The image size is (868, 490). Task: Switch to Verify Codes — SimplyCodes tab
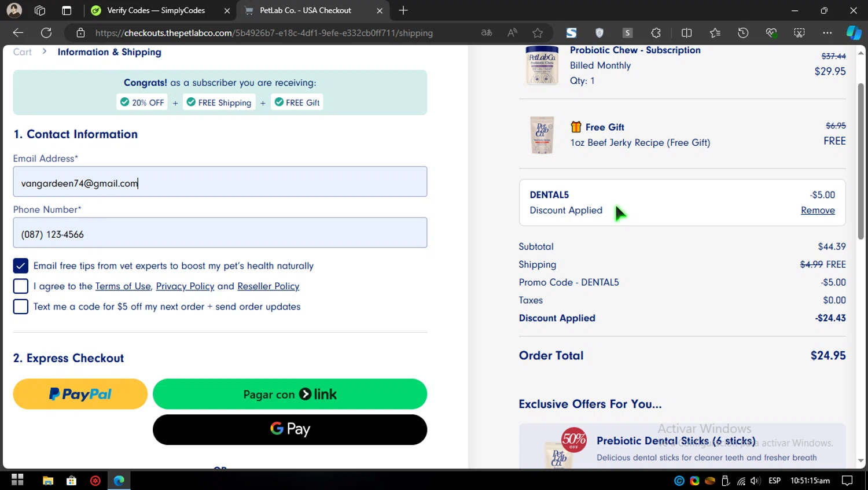156,10
